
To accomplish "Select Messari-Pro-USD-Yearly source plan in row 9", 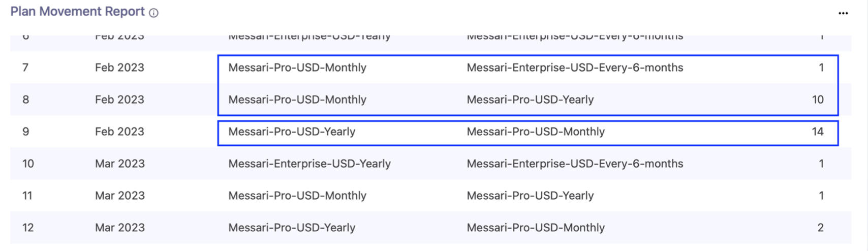I will (292, 132).
